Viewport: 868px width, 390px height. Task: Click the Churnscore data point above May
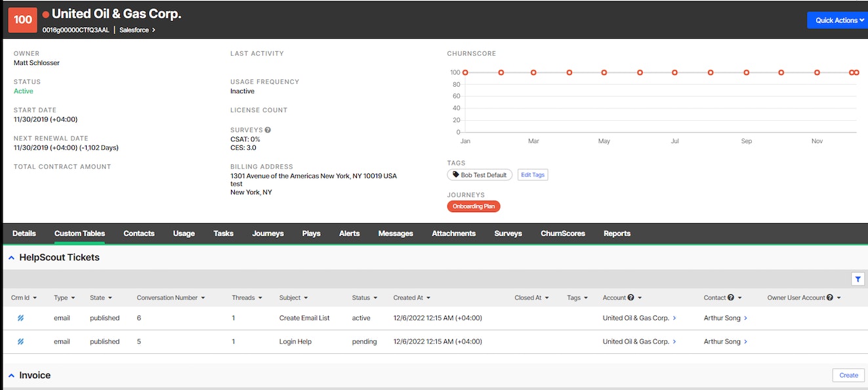click(604, 72)
